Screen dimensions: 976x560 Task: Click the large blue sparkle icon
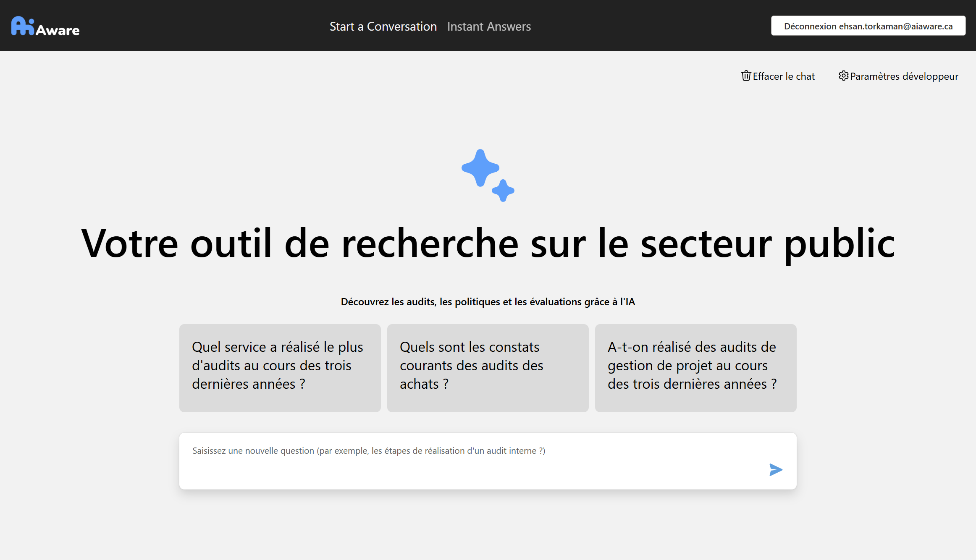[x=480, y=168]
